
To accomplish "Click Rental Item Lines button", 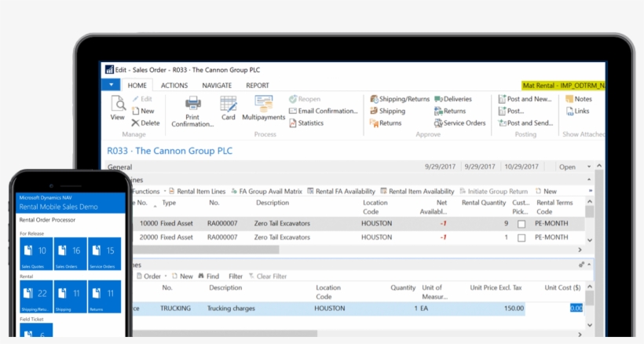I will click(x=197, y=192).
